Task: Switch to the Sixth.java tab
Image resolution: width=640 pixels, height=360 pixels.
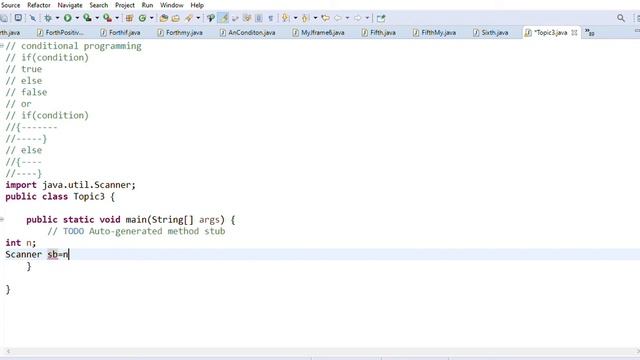Action: [x=491, y=32]
